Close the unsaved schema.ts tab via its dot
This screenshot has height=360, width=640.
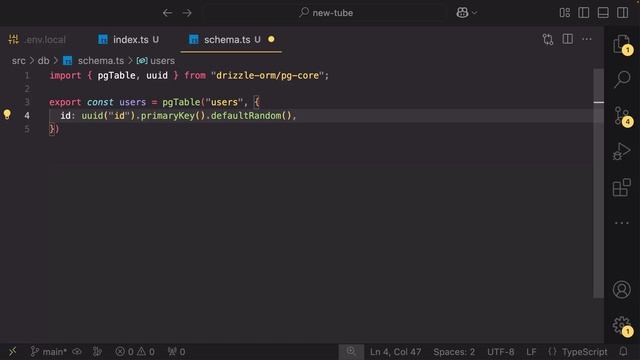coord(271,39)
